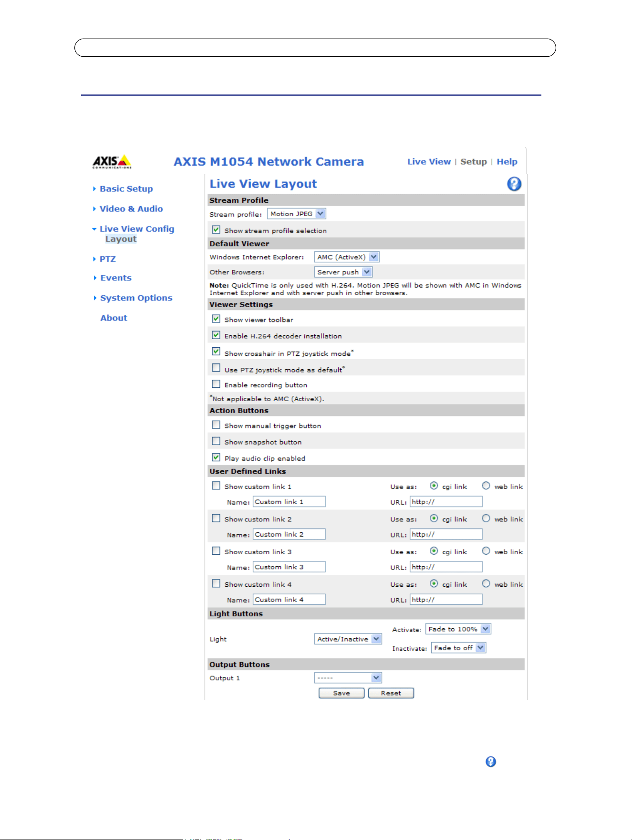Toggle Show crosshair in PTZ joystick mode
The height and width of the screenshot is (840, 632).
[216, 352]
